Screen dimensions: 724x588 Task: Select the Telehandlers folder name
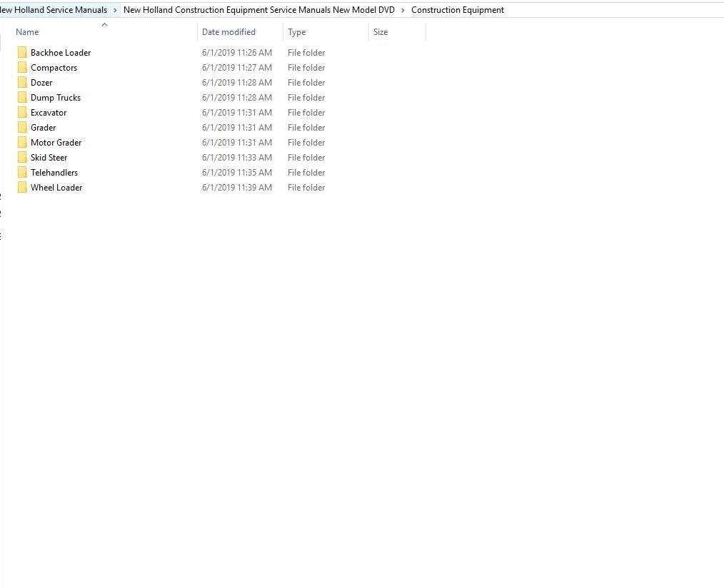(x=54, y=173)
